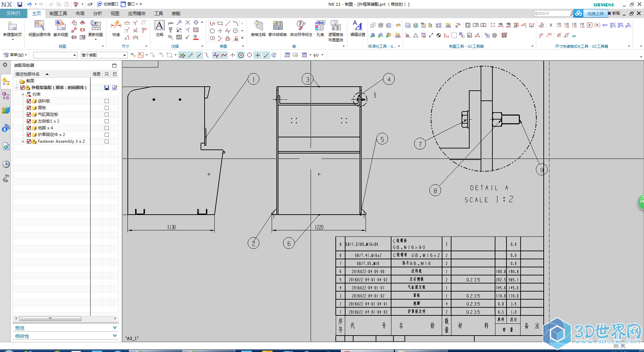Click the navigator horizontal scrollbar thumb

click(50, 318)
